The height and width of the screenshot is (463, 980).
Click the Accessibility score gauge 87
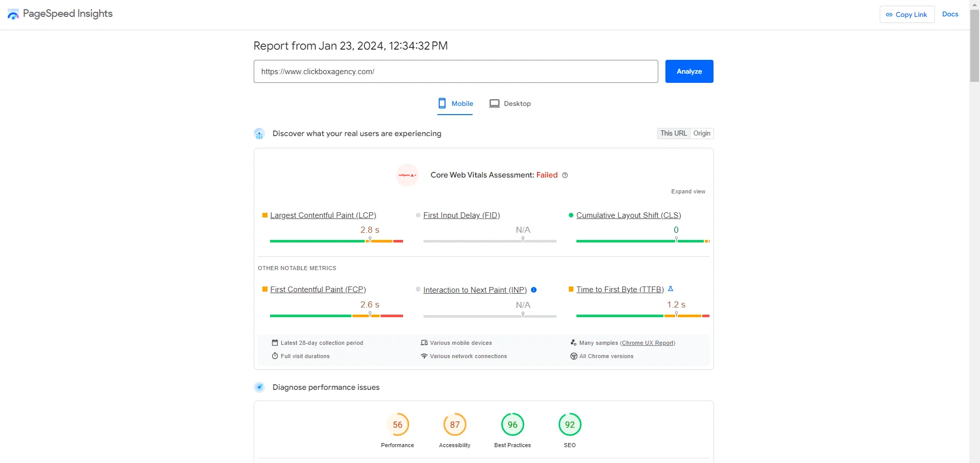pyautogui.click(x=455, y=425)
